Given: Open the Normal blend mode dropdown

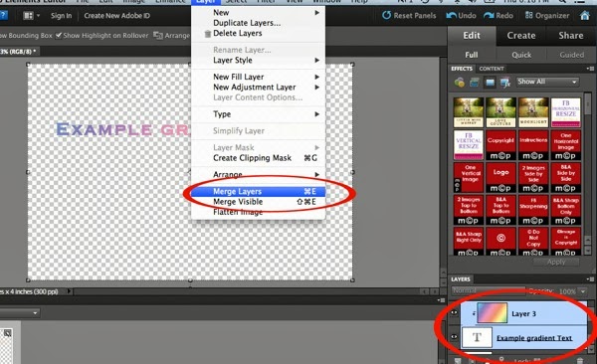Looking at the screenshot, I should point(489,290).
